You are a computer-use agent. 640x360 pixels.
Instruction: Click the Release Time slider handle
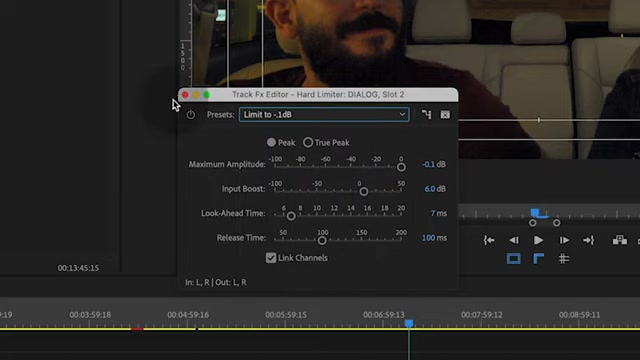tap(322, 241)
